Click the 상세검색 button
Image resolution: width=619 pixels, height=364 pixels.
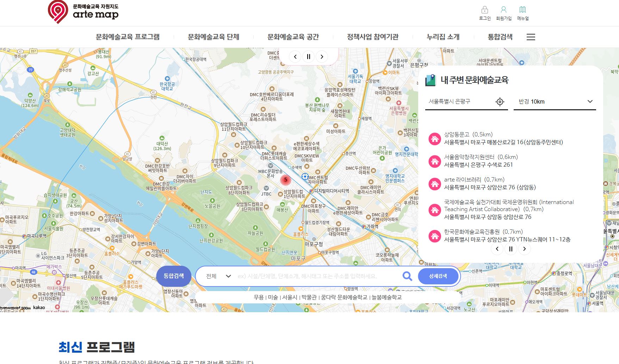(x=438, y=276)
